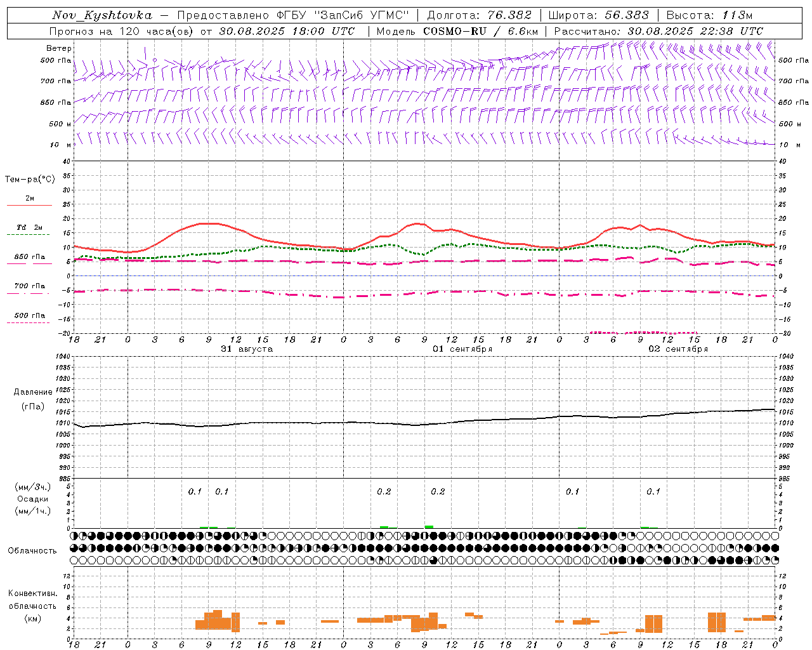Click the date label 02 сентября

pyautogui.click(x=678, y=349)
